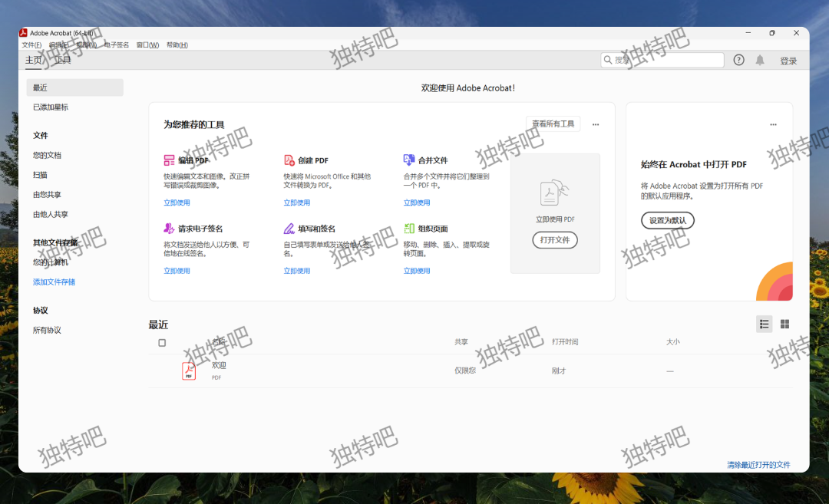Viewport: 829px width, 504px height.
Task: Click 立即使用 under 填写和签名
Action: 296,271
